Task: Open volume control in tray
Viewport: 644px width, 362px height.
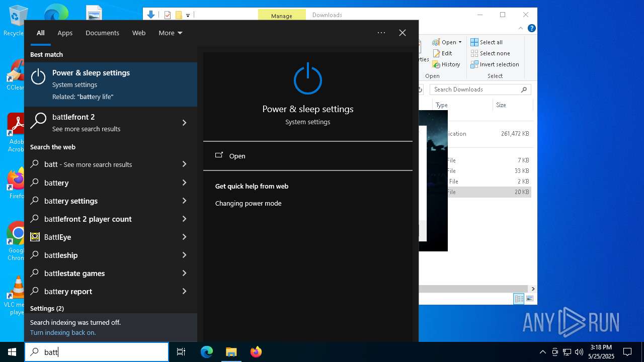Action: pyautogui.click(x=579, y=352)
